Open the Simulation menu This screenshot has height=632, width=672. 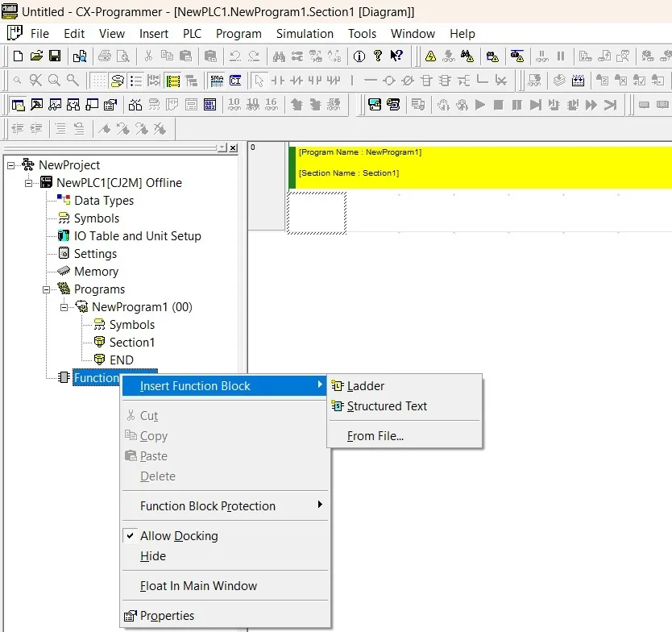[x=305, y=33]
